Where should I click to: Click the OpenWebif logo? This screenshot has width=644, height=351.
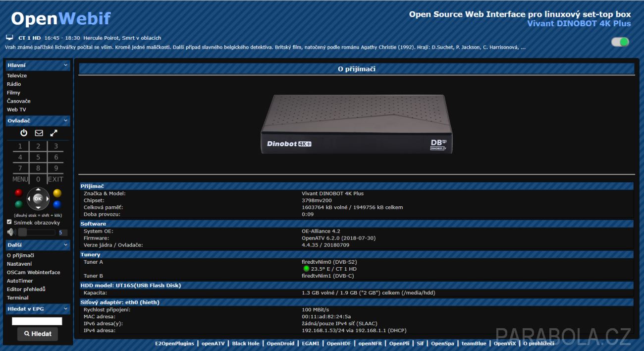(60, 19)
